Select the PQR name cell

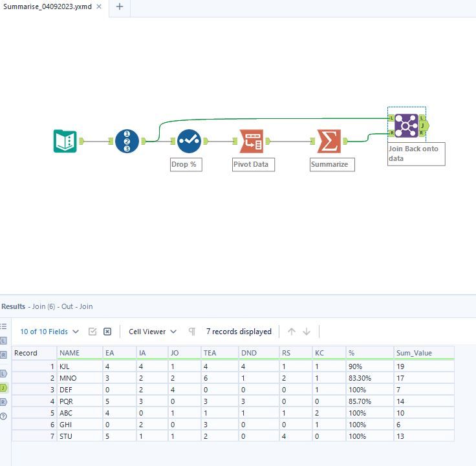tap(80, 401)
